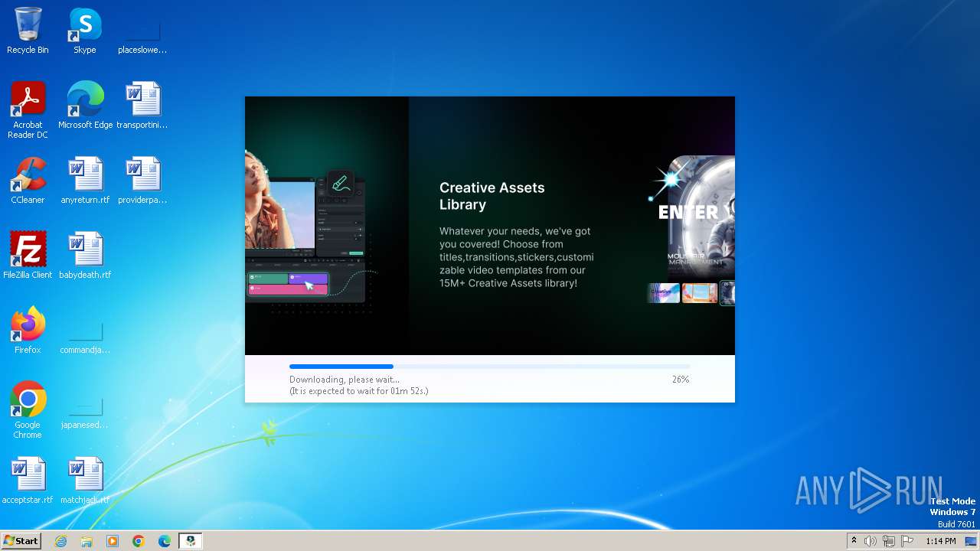Select babydeath.rtf document

85,256
